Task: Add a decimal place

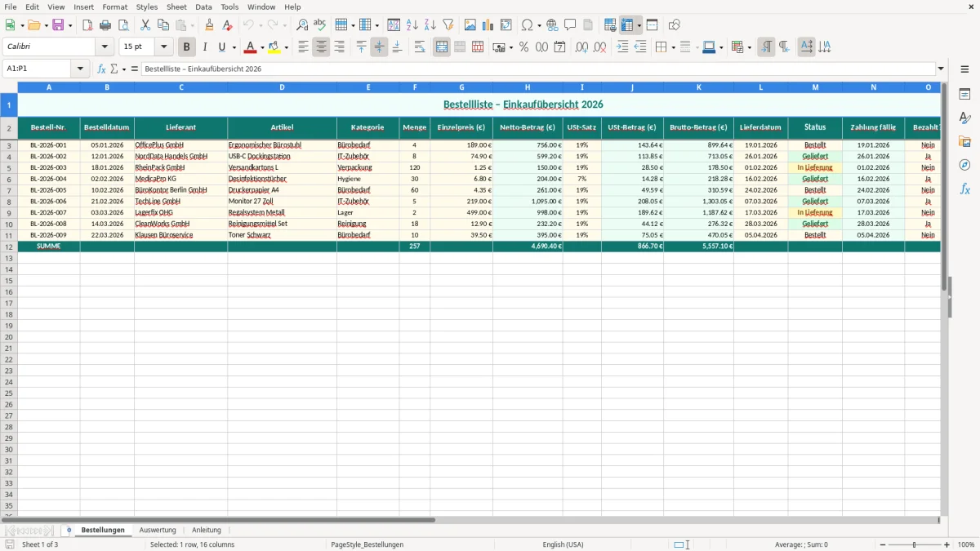Action: tap(581, 47)
